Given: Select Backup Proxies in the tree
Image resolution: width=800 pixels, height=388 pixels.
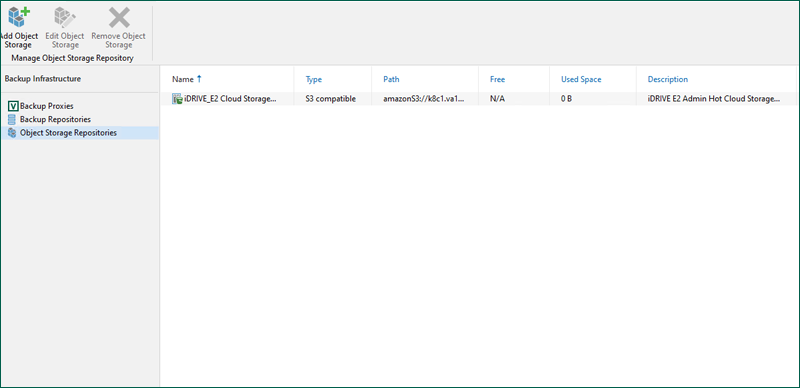Looking at the screenshot, I should [46, 106].
